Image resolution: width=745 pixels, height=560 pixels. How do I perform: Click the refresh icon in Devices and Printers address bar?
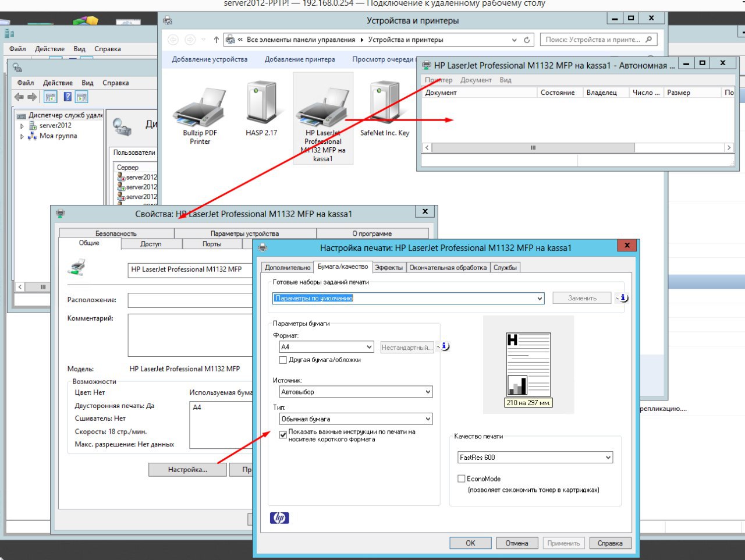[x=527, y=40]
